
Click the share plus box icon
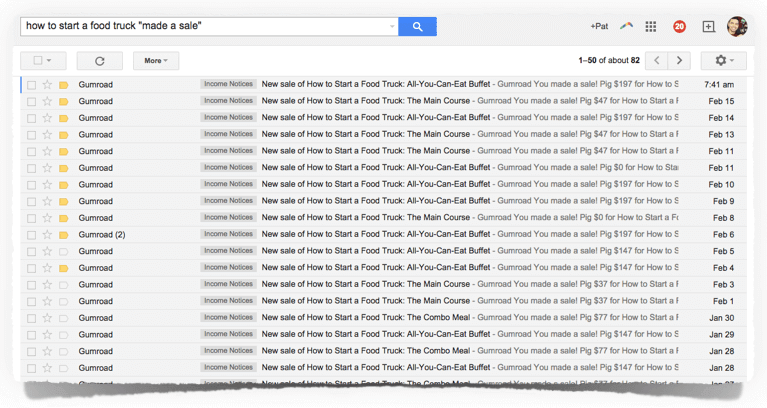[x=708, y=26]
